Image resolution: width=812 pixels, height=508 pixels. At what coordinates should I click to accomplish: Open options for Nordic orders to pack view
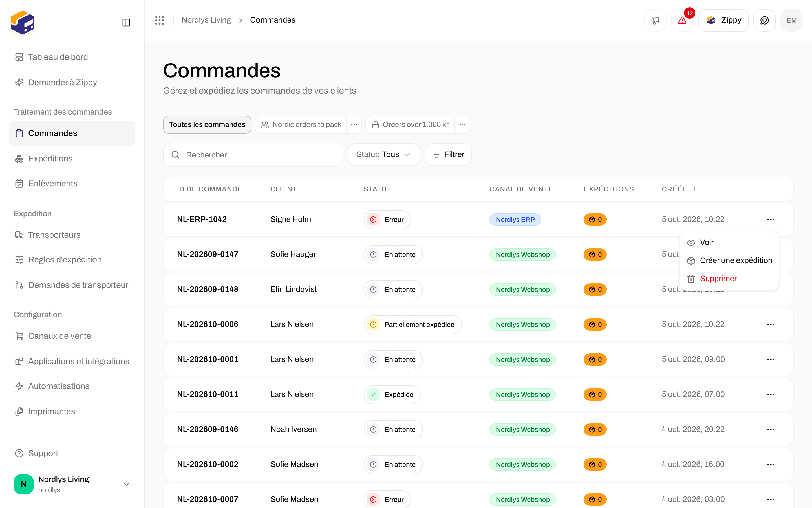354,125
